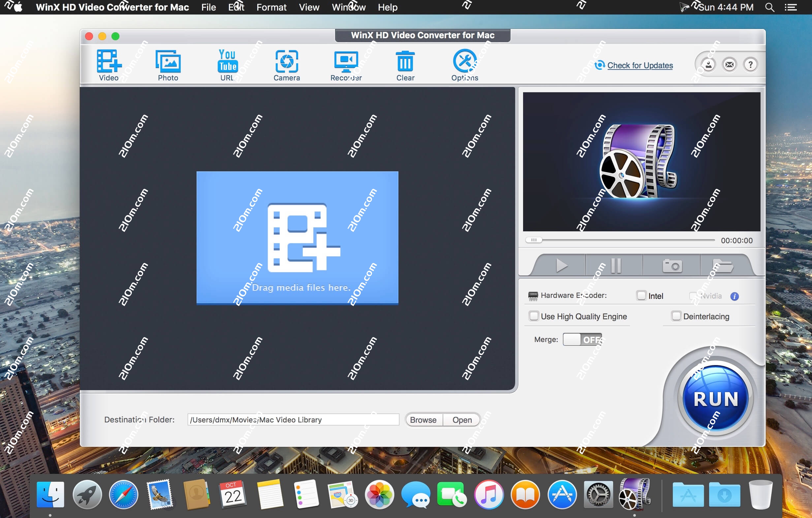
Task: Click the Open destination folder button
Action: click(x=462, y=420)
